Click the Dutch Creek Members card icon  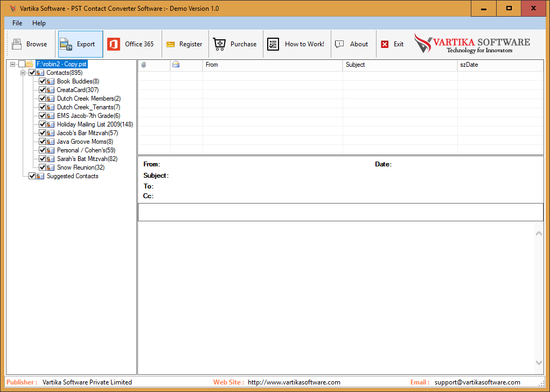click(51, 99)
